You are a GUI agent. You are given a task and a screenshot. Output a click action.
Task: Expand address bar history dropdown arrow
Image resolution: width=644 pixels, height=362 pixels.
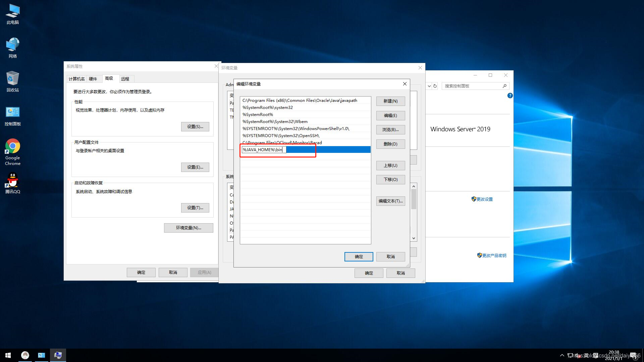[x=429, y=86]
